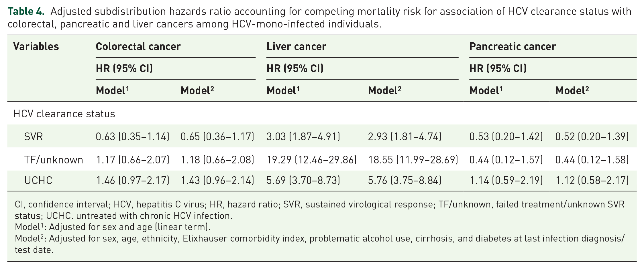Select the 'Variables' column header
Screen dimensions: 644x269
pyautogui.click(x=36, y=46)
